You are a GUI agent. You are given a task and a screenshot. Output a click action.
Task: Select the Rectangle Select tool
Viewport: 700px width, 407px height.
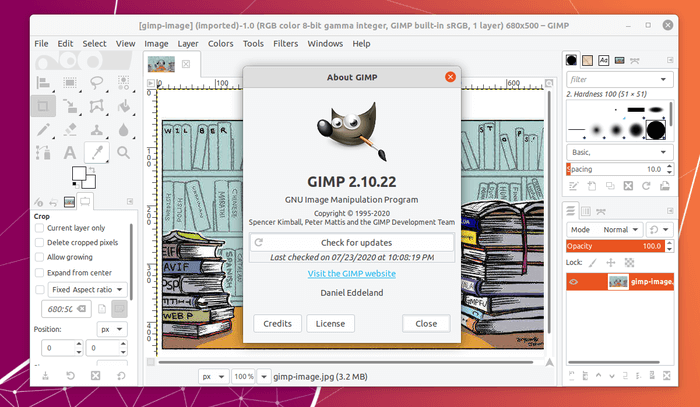[x=70, y=83]
